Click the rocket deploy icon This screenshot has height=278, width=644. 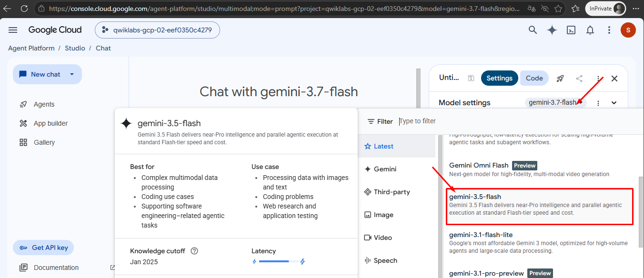[x=561, y=79]
